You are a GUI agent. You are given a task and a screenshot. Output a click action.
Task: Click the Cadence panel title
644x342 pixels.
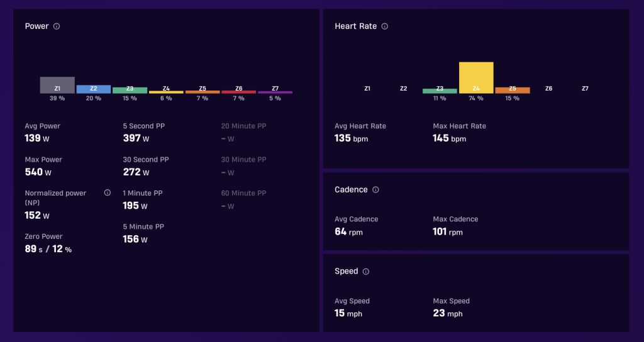click(x=351, y=190)
